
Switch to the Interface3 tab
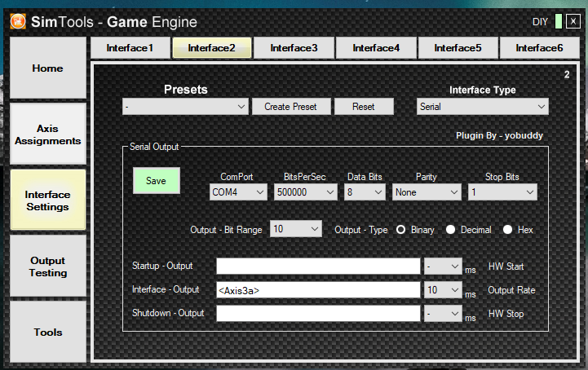294,48
